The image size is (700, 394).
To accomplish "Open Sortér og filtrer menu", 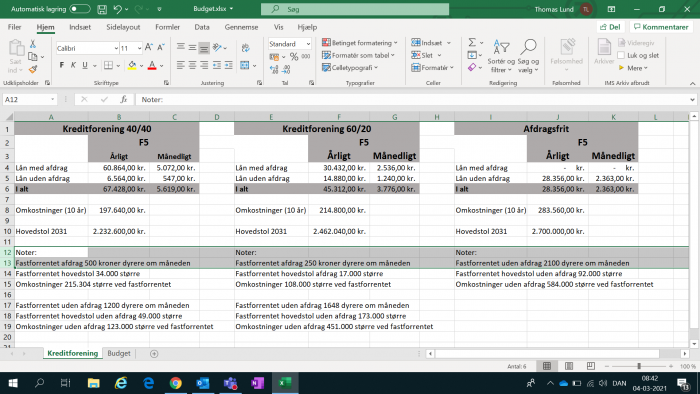I will tap(501, 56).
